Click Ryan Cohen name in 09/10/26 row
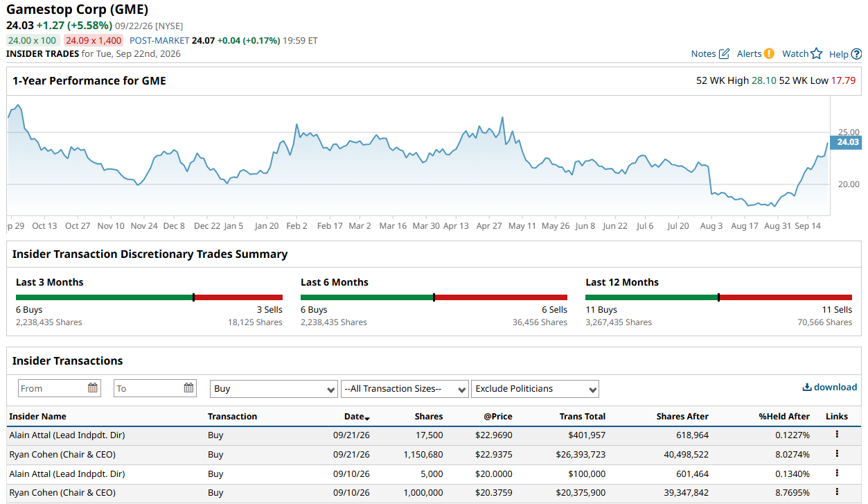868x504 pixels. click(62, 493)
